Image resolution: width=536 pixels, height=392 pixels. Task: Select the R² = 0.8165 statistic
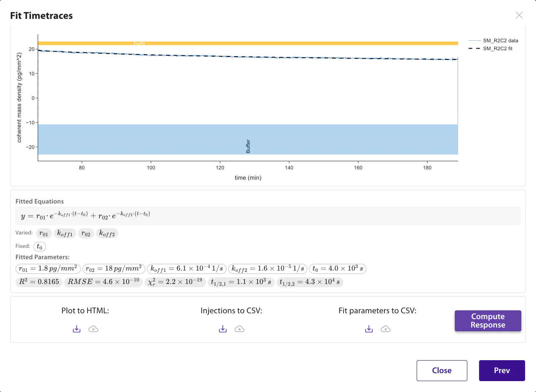coord(39,282)
